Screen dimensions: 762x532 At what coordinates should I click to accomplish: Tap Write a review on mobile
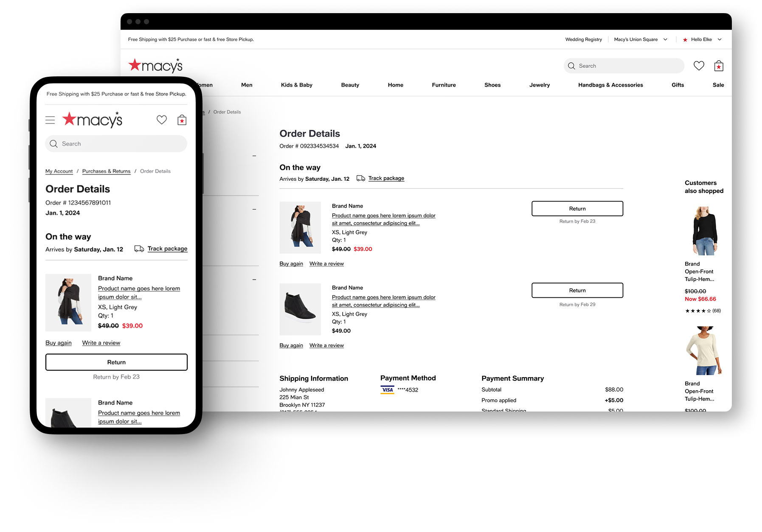click(x=101, y=343)
